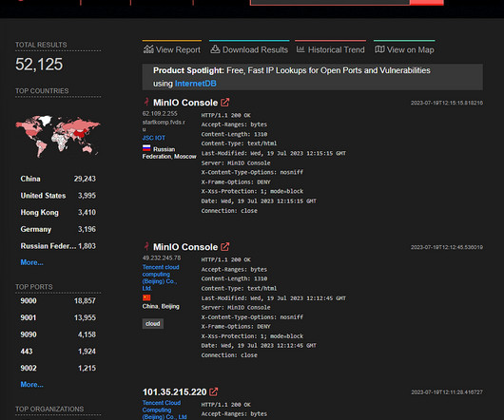504x420 pixels.
Task: Click the 62.109.2.255 IP address
Action: pos(160,114)
